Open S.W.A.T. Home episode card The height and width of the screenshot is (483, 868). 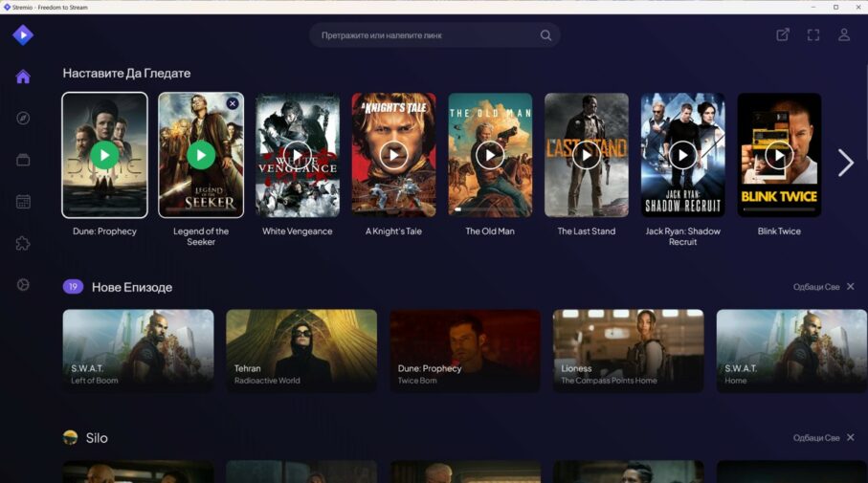point(791,351)
